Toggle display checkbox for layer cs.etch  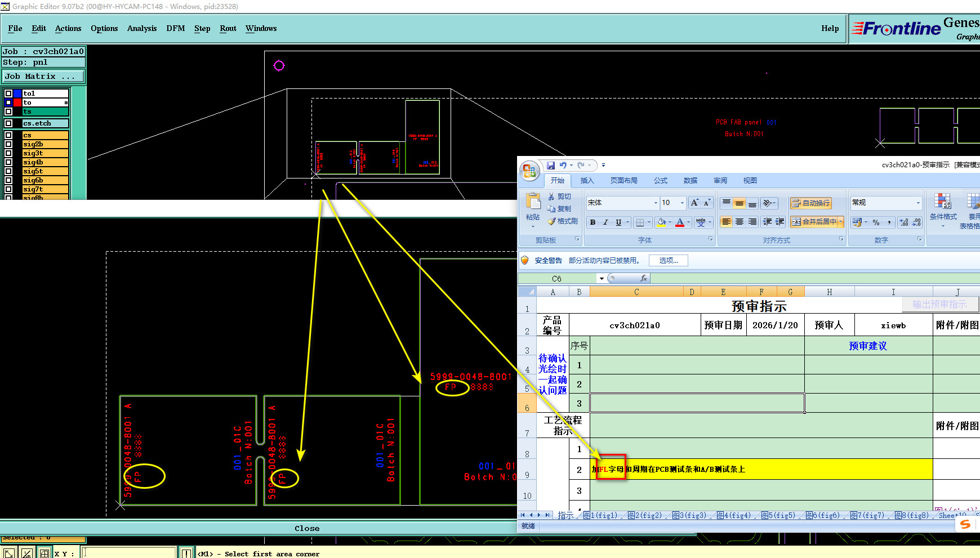(x=8, y=123)
